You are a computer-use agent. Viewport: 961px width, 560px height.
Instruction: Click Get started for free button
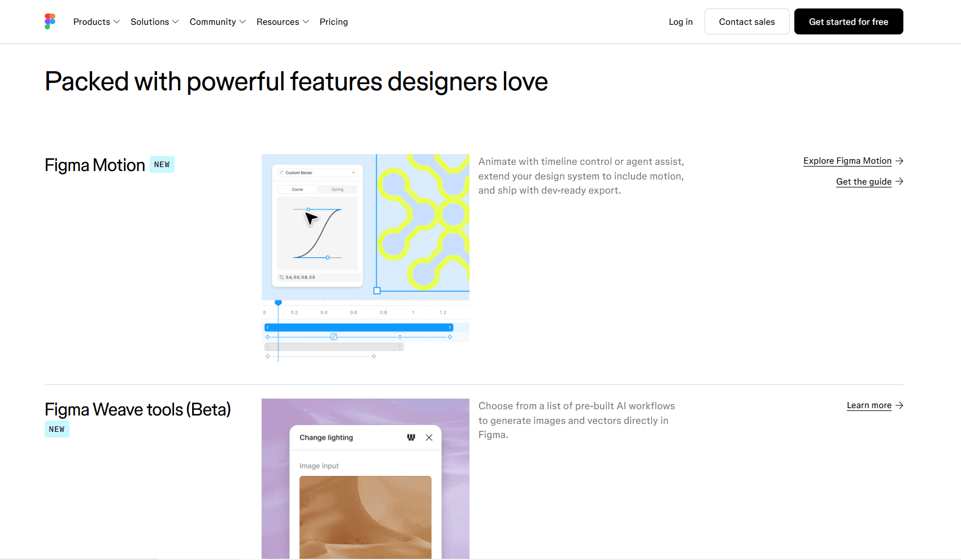pos(848,21)
